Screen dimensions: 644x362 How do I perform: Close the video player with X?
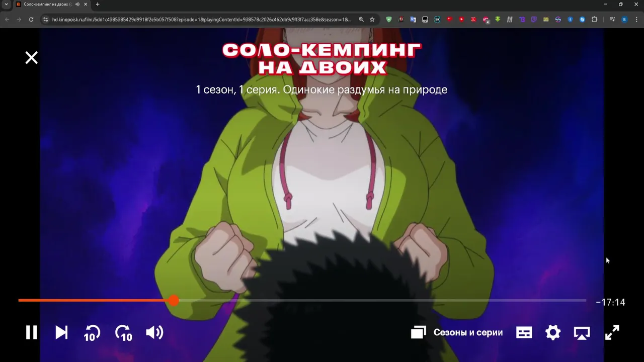[31, 58]
